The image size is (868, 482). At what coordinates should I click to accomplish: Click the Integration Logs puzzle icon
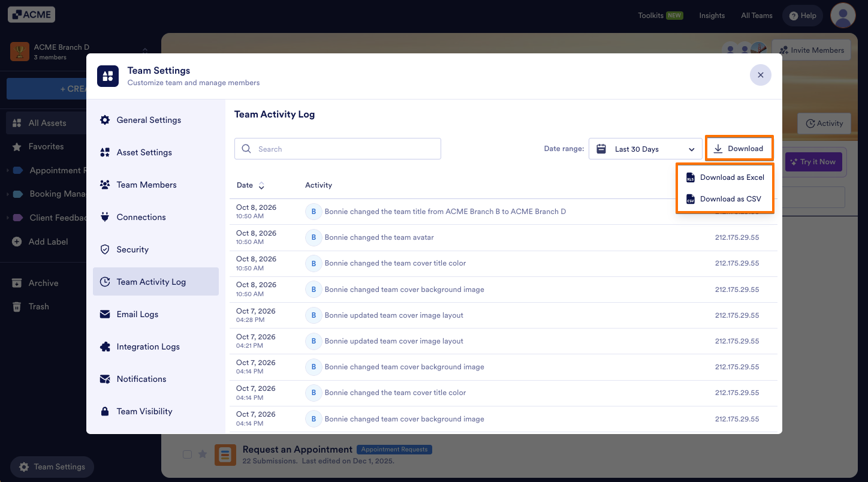(105, 347)
